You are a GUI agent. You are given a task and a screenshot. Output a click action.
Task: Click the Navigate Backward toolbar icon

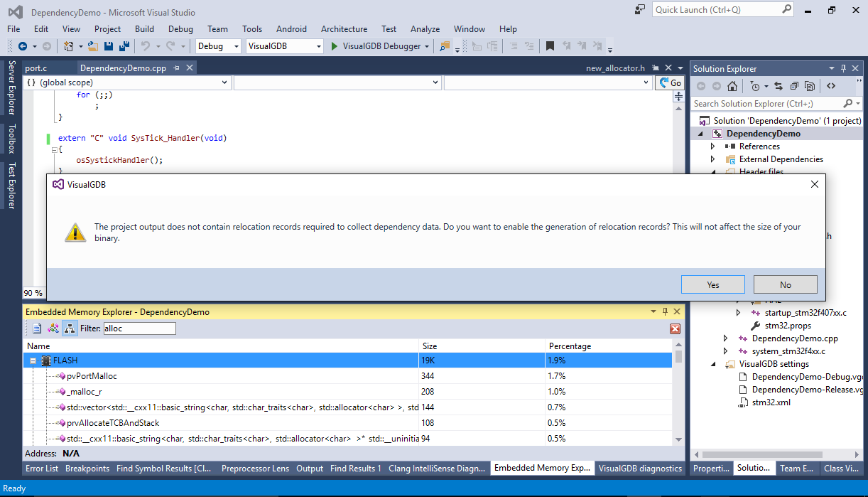[23, 46]
